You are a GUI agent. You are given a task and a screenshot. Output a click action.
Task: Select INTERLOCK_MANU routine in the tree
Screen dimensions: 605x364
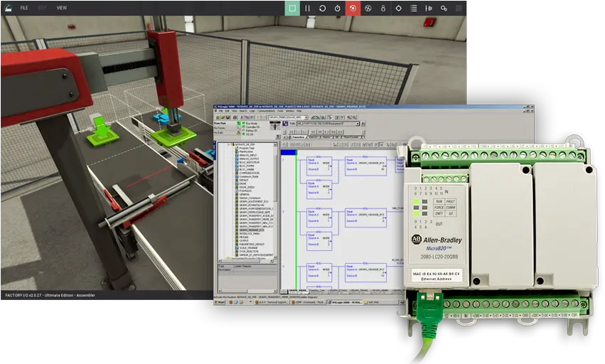pyautogui.click(x=250, y=233)
